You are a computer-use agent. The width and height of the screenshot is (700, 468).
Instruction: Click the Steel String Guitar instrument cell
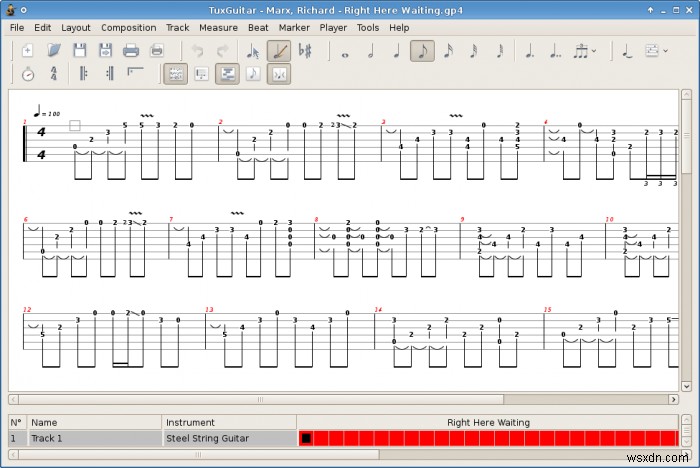pyautogui.click(x=229, y=439)
